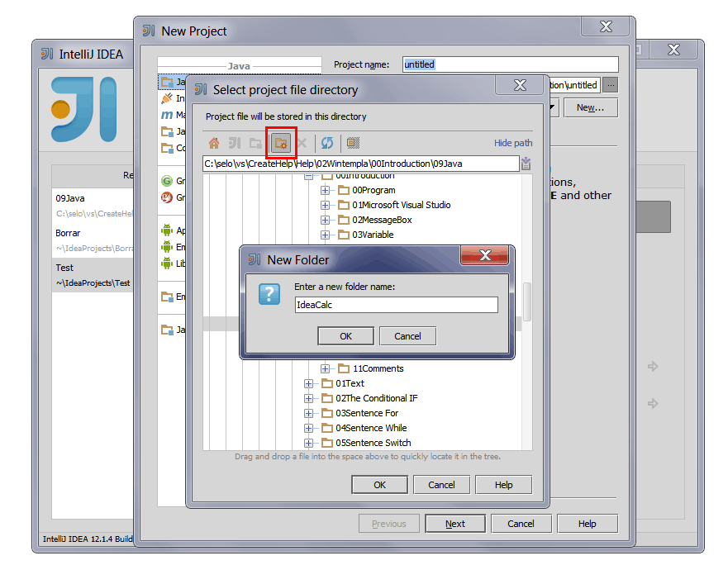
Task: Select 03Variable folder in the tree
Action: [x=373, y=235]
